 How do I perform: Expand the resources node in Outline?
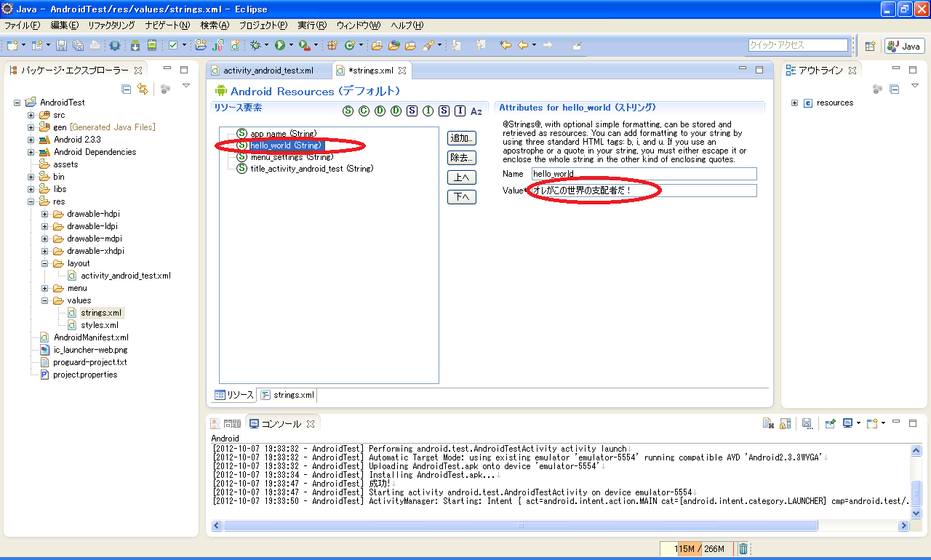[795, 103]
